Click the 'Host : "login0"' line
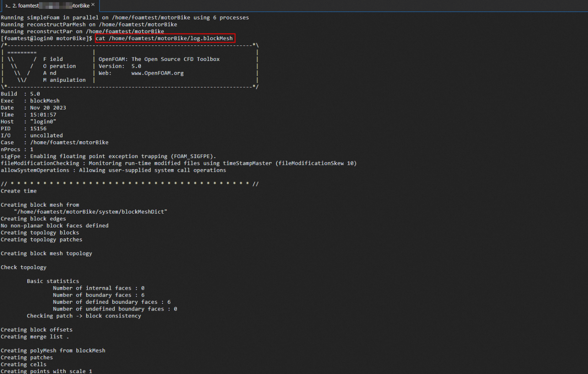 click(29, 122)
